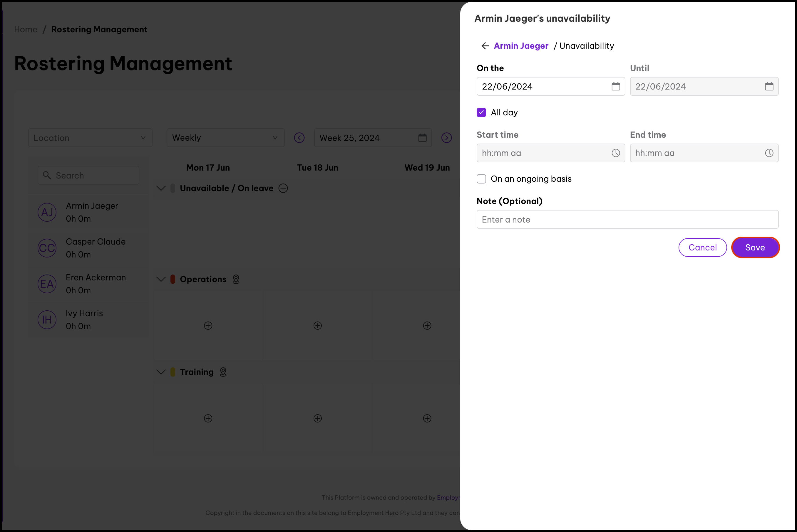The height and width of the screenshot is (532, 797).
Task: Enable On an ongoing basis checkbox
Action: click(481, 179)
